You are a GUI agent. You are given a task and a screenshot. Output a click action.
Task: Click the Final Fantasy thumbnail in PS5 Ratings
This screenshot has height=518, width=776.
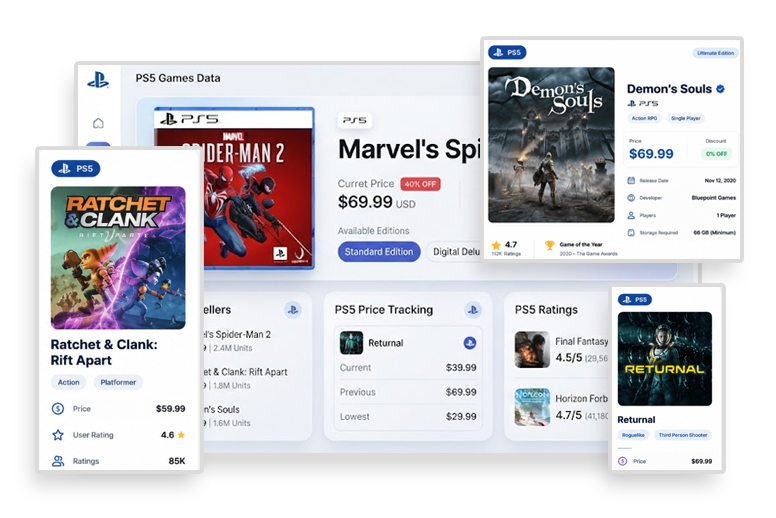(532, 349)
